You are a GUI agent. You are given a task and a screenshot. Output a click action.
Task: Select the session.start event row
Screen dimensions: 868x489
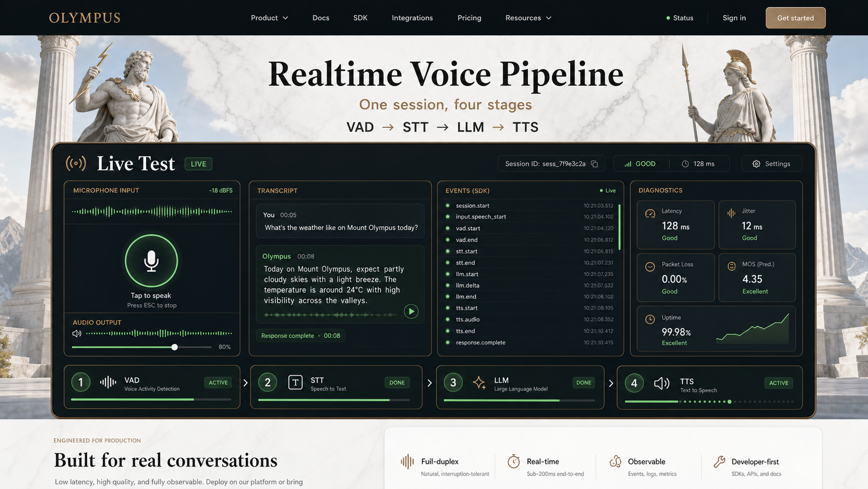529,205
